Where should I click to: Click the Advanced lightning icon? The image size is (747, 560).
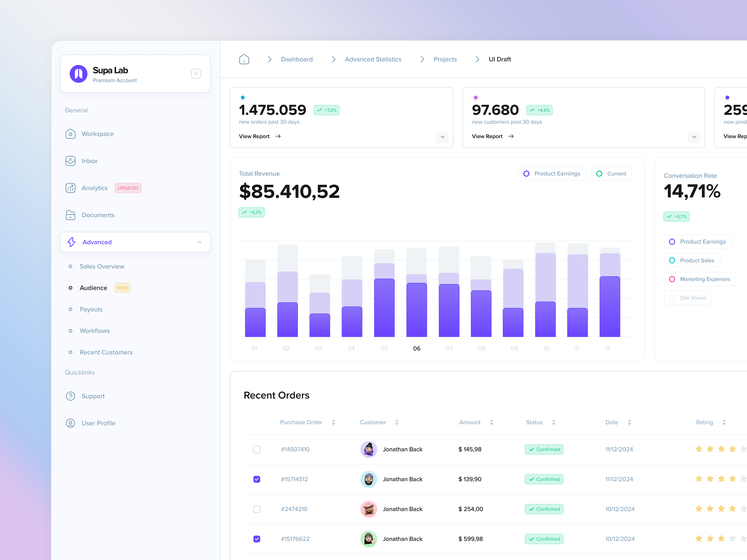coord(71,242)
